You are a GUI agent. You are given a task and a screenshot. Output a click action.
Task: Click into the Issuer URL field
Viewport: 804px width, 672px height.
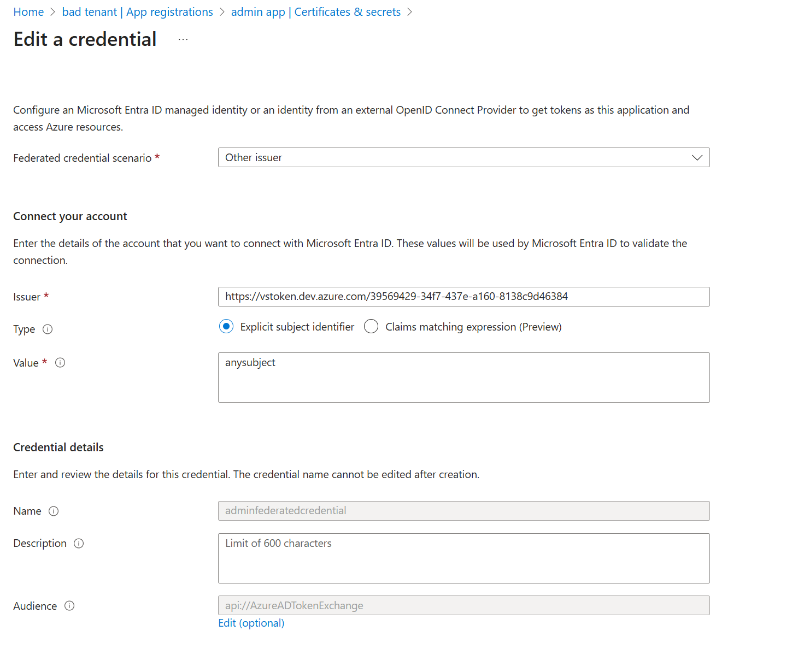coord(463,297)
